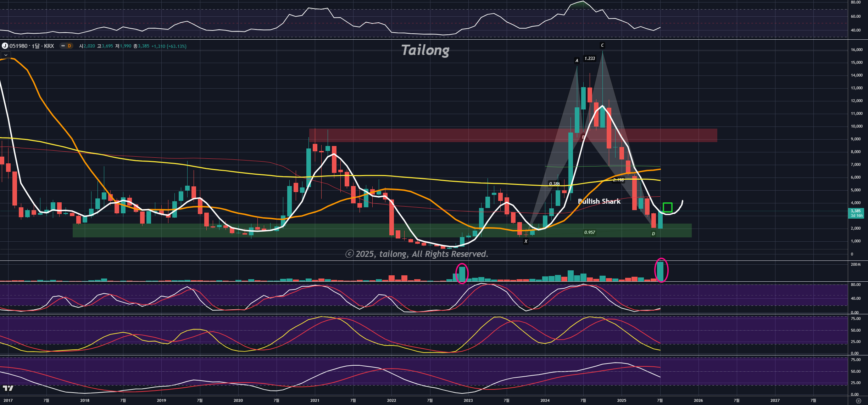Select the 1.233 ratio label of pattern
The image size is (868, 405).
pos(590,58)
